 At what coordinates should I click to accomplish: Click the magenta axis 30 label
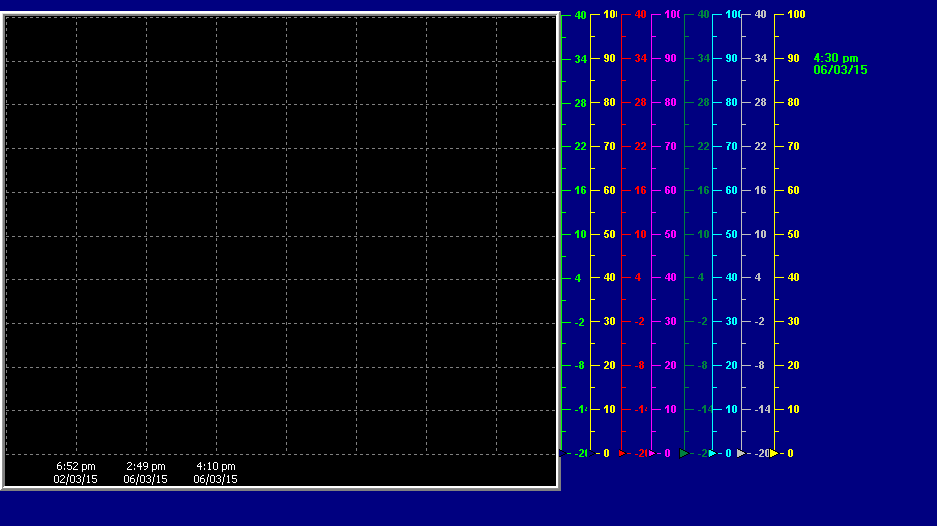(x=670, y=321)
